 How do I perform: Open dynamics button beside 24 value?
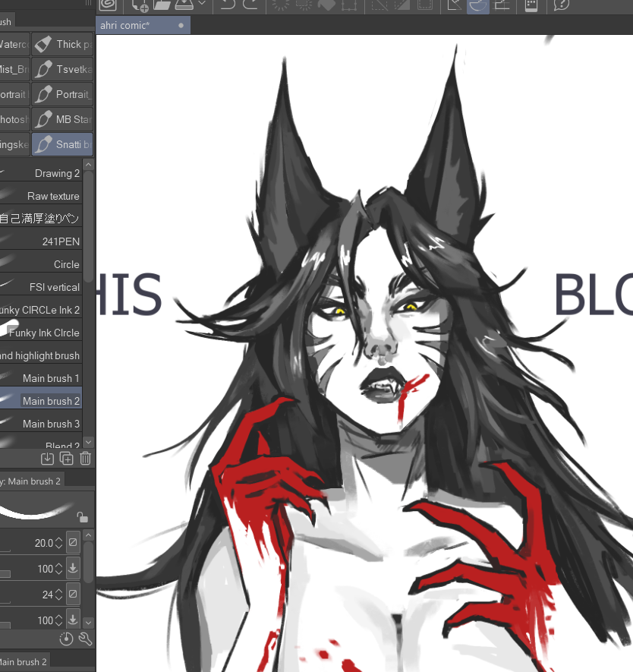(73, 594)
